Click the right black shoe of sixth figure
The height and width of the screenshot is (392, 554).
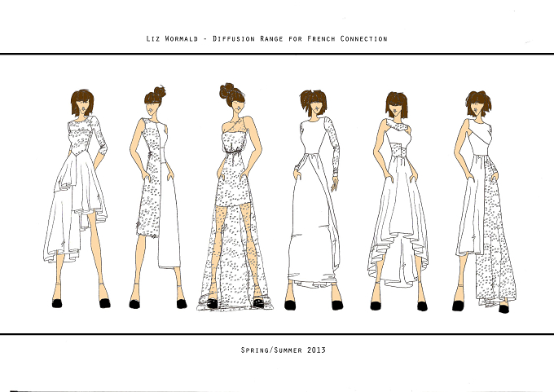tap(503, 309)
